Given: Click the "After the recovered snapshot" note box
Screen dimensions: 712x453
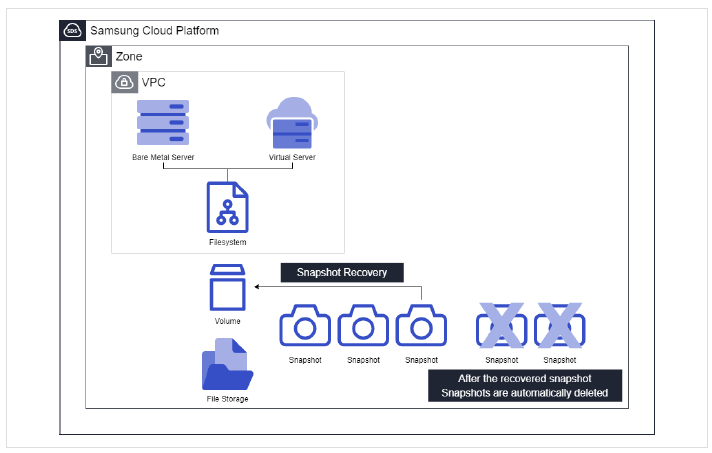Looking at the screenshot, I should 525,386.
